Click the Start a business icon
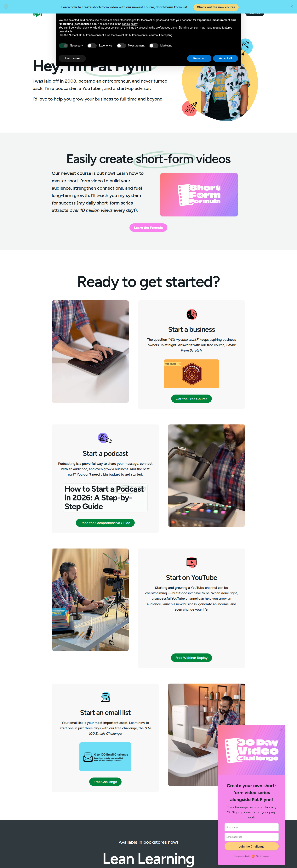This screenshot has height=868, width=297. pyautogui.click(x=191, y=314)
